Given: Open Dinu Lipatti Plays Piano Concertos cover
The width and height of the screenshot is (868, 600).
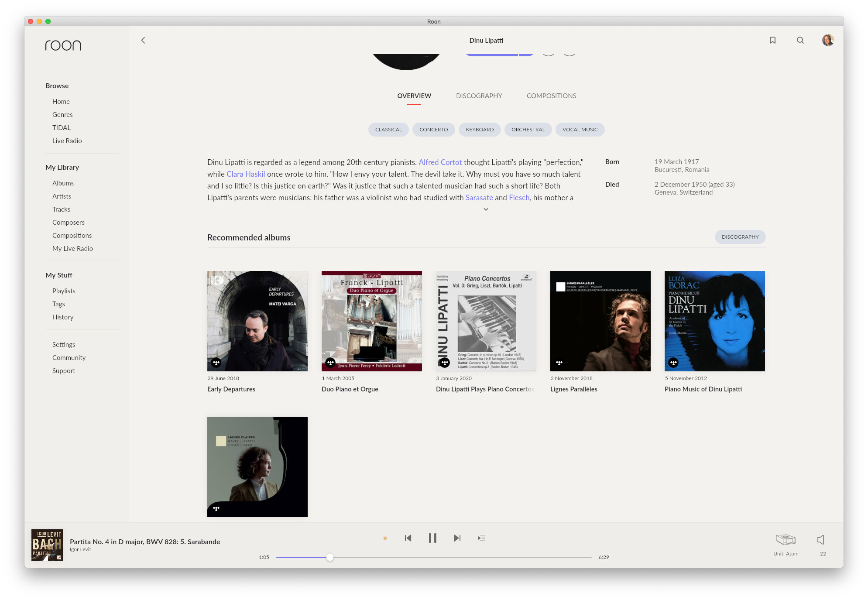Looking at the screenshot, I should (x=486, y=321).
